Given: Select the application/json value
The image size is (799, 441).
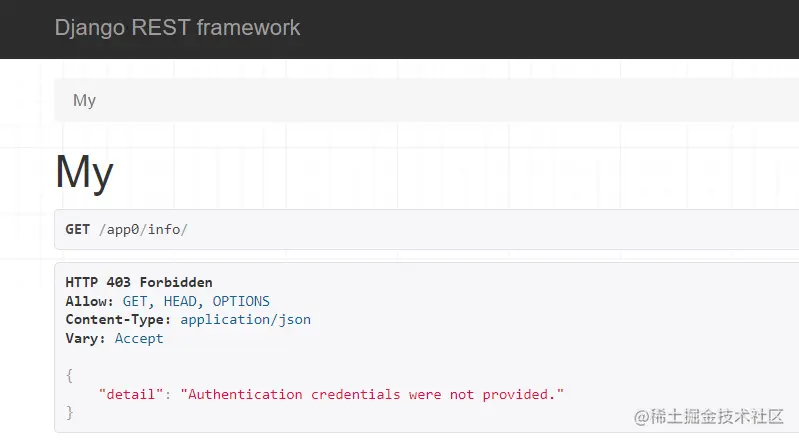Looking at the screenshot, I should [246, 320].
